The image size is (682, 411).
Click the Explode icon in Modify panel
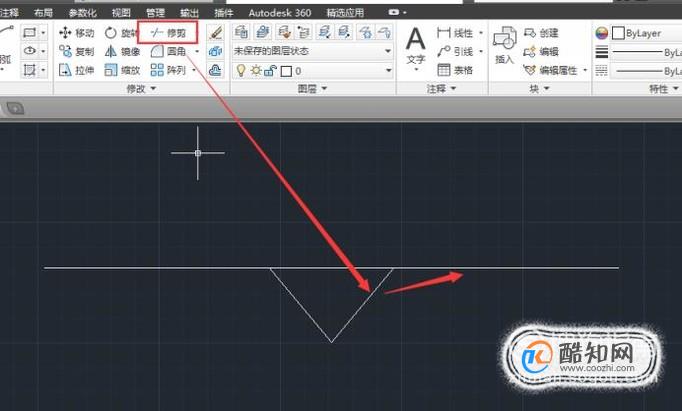pyautogui.click(x=215, y=51)
